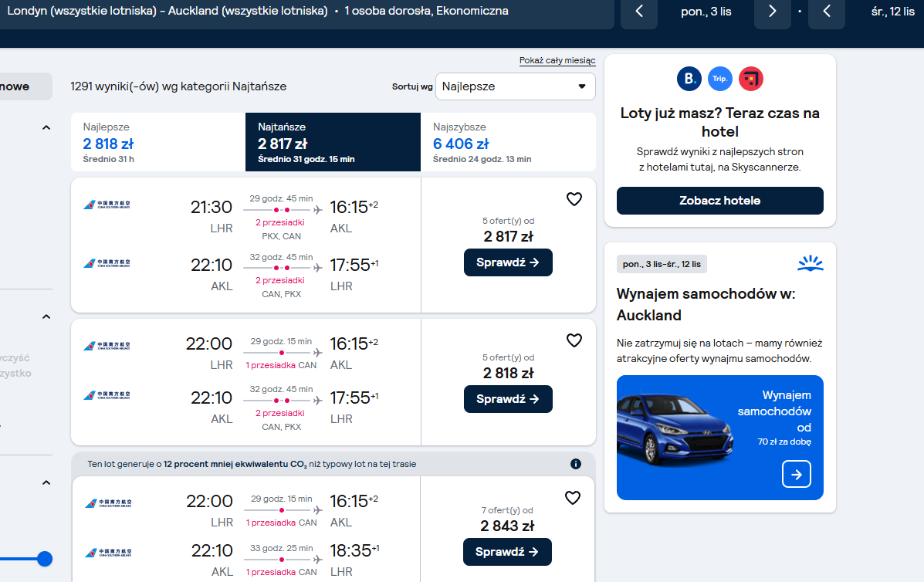Collapse the third filter section chevron

coord(46,483)
